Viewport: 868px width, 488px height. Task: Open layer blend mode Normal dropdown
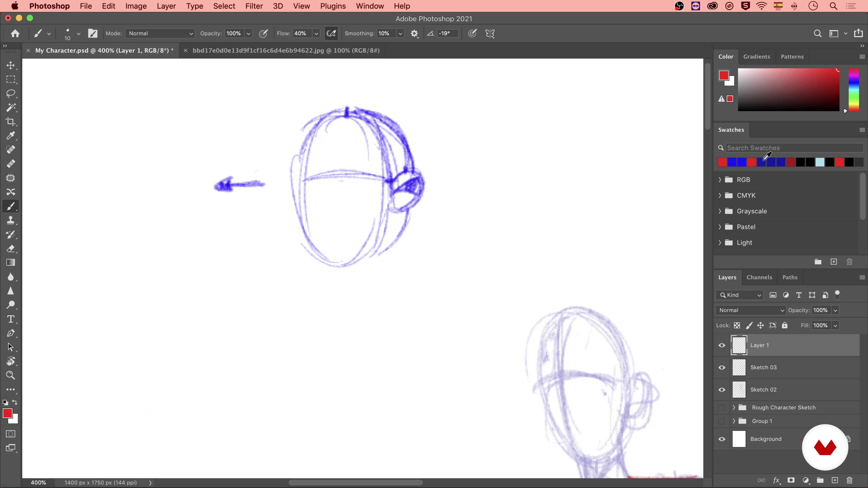coord(750,310)
